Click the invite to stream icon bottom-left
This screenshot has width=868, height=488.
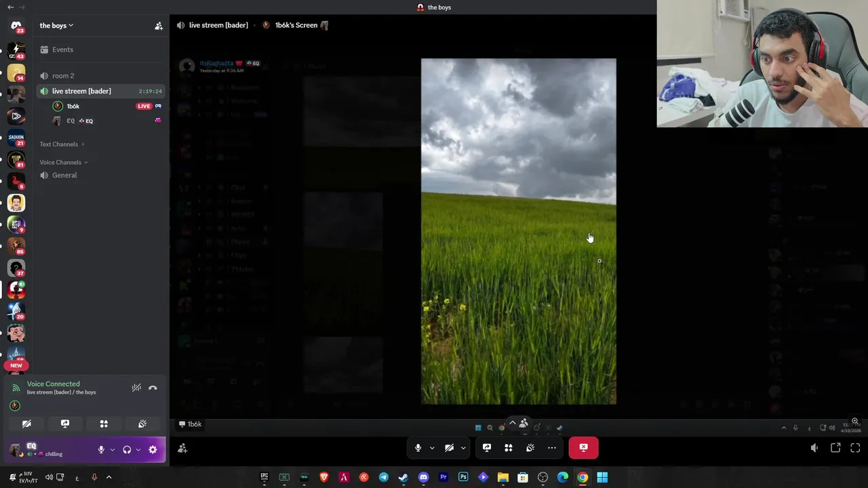182,448
